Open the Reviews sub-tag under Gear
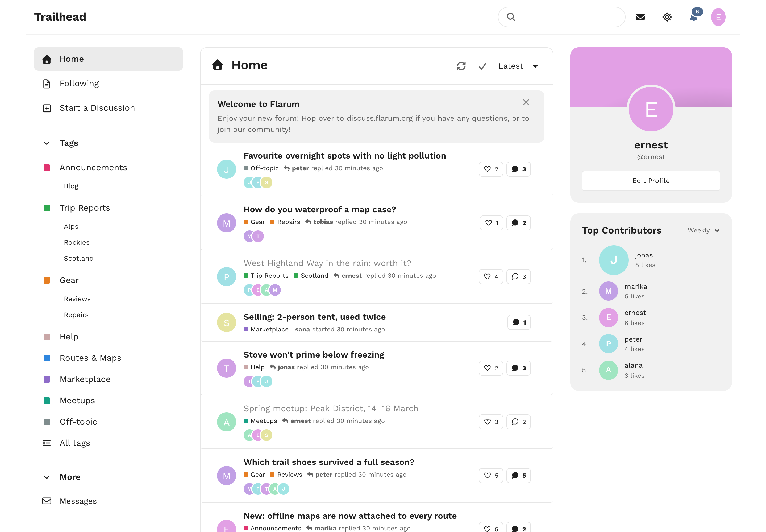 [x=77, y=299]
